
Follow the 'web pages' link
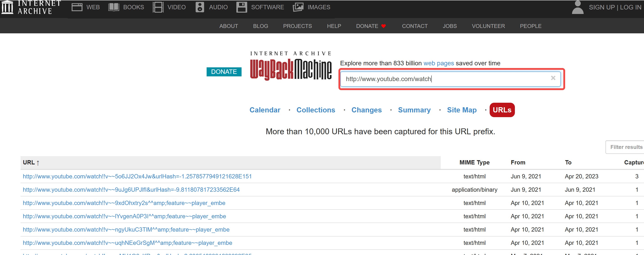438,63
